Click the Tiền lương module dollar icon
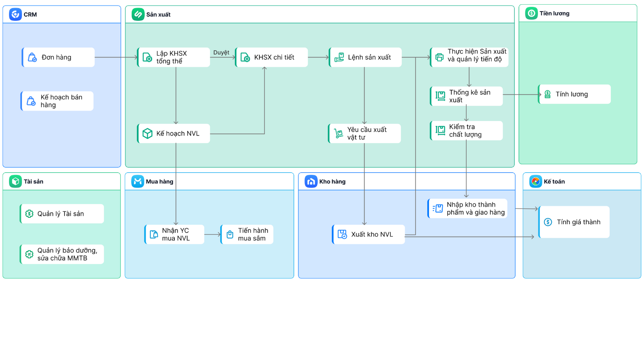Image resolution: width=644 pixels, height=343 pixels. 532,13
